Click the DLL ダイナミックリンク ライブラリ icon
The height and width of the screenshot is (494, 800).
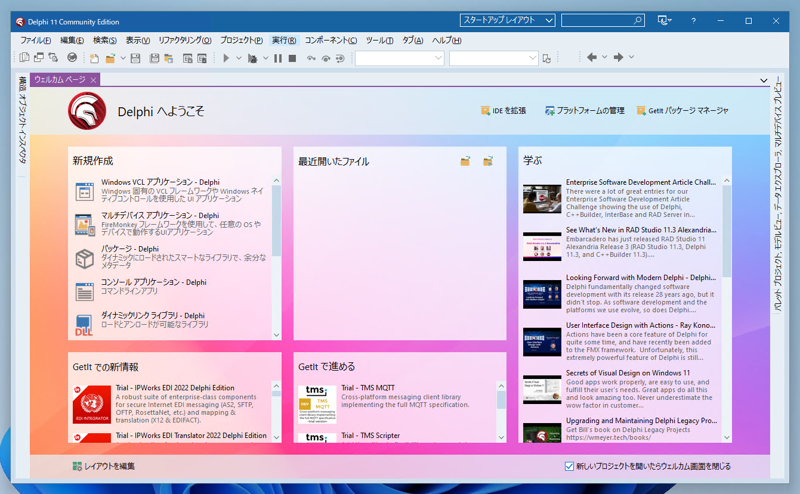pos(84,325)
